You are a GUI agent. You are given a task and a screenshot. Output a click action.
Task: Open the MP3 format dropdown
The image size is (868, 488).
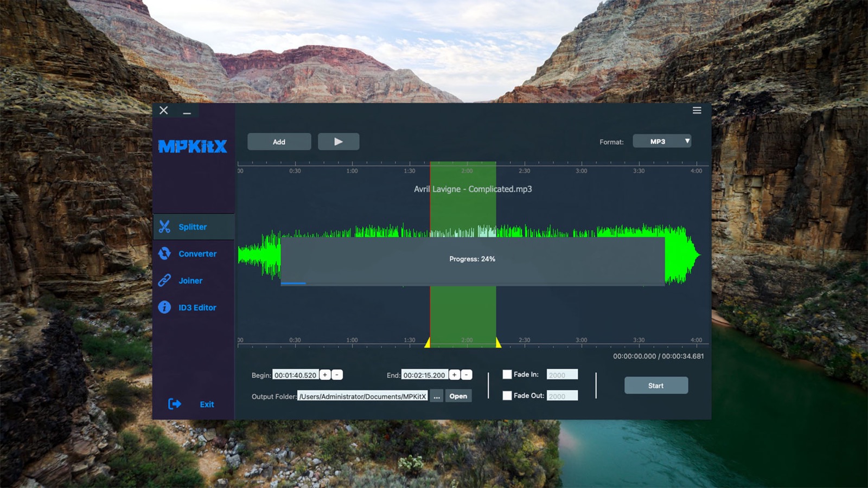tap(662, 142)
